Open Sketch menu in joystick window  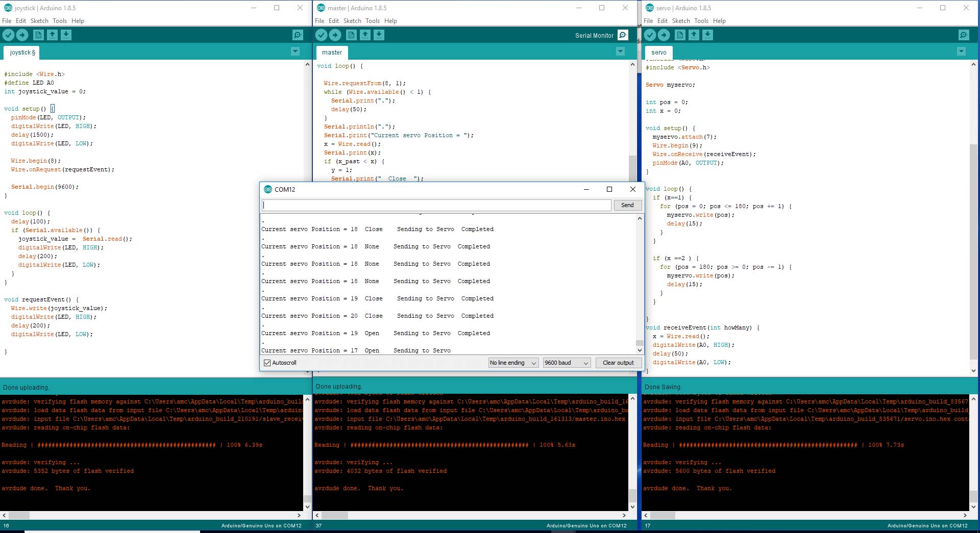(39, 21)
